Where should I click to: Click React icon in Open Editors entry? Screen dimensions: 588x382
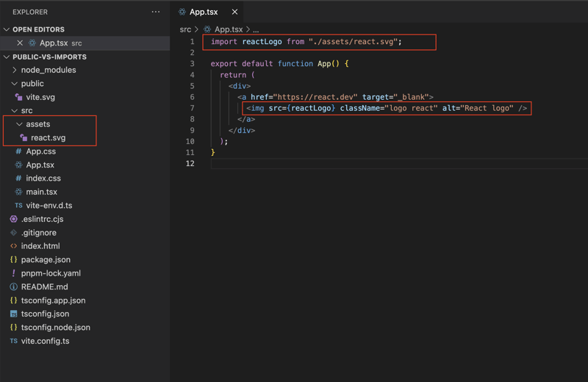[32, 43]
